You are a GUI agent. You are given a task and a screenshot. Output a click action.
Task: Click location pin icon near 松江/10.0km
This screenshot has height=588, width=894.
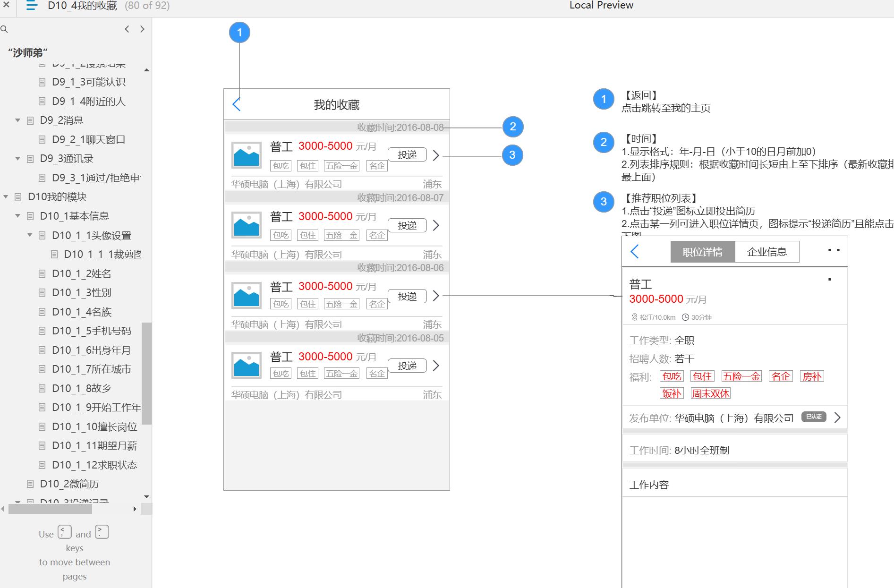click(635, 317)
